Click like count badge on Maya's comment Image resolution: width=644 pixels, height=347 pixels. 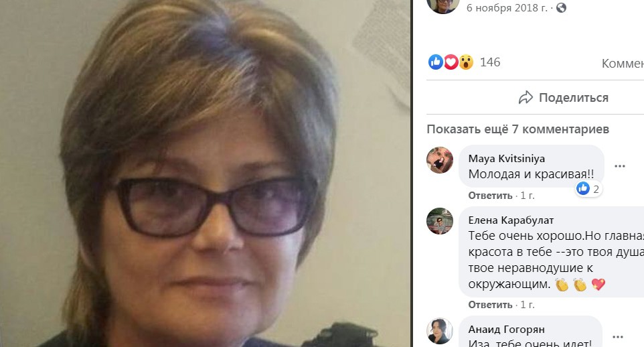tap(588, 189)
